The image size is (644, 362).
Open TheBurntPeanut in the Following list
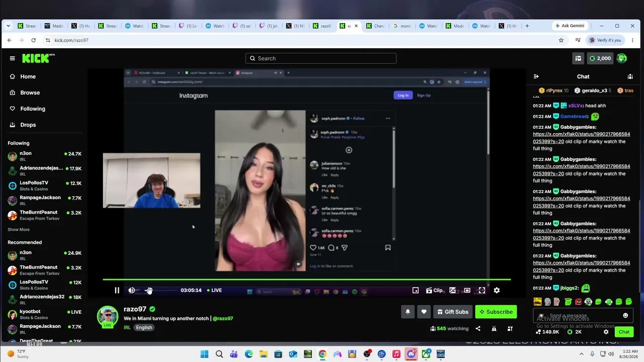[x=44, y=215]
